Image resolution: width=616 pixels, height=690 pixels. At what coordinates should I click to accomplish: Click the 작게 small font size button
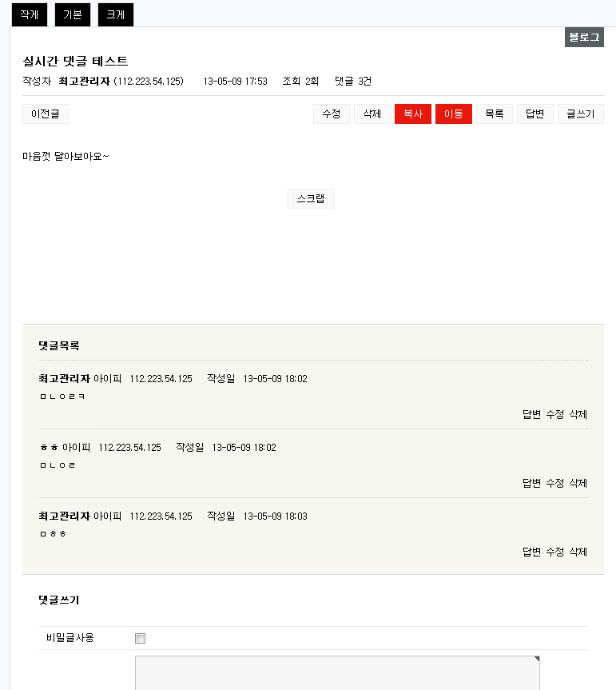(29, 14)
